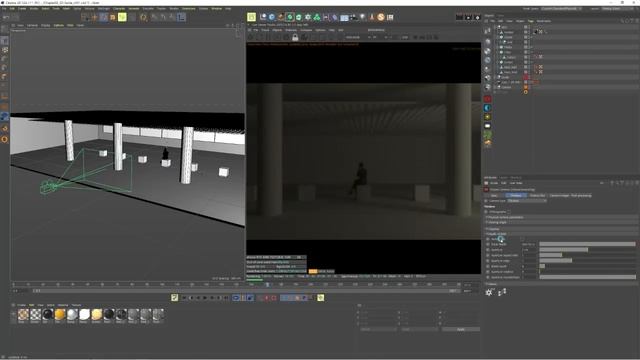640x360 pixels.
Task: Click the orange icon below the green side icon
Action: (488, 143)
